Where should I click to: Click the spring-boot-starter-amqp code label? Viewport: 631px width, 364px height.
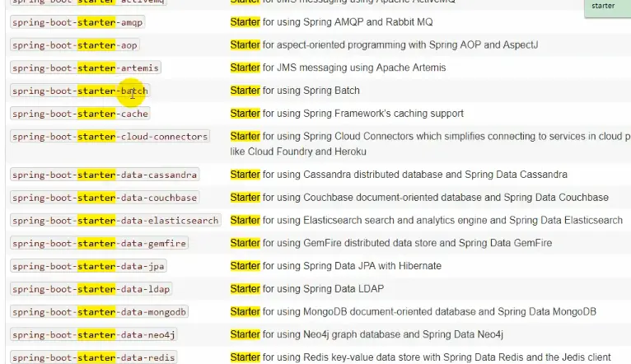point(77,22)
